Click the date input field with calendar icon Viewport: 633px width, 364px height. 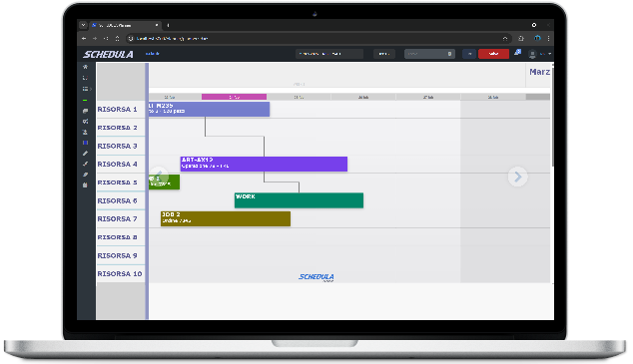point(429,54)
